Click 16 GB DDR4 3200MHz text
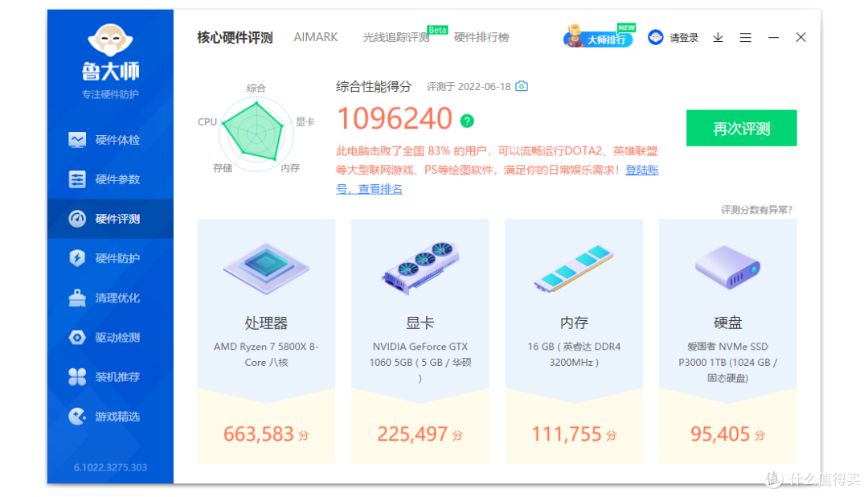The height and width of the screenshot is (497, 868). 574,354
